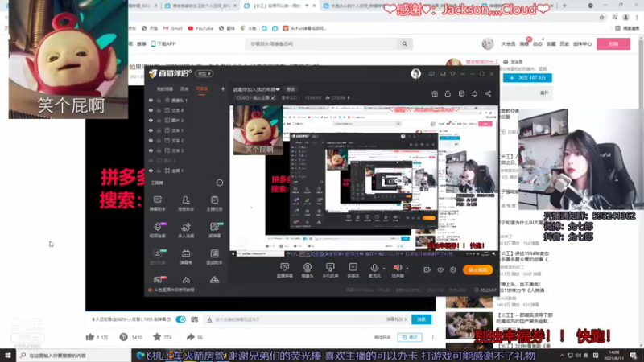Hide the 文本 2 source
The height and width of the screenshot is (362, 644).
151,140
